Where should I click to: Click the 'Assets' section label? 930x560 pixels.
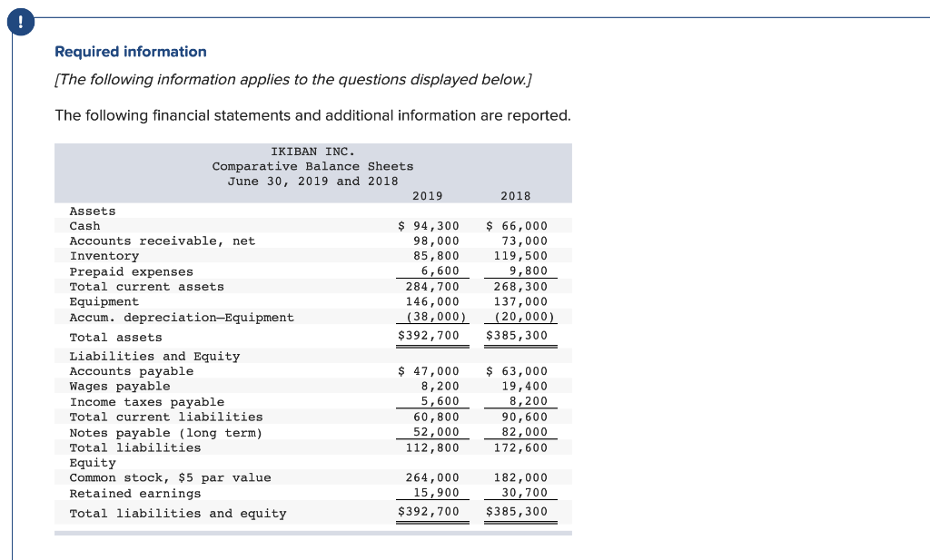pyautogui.click(x=93, y=211)
